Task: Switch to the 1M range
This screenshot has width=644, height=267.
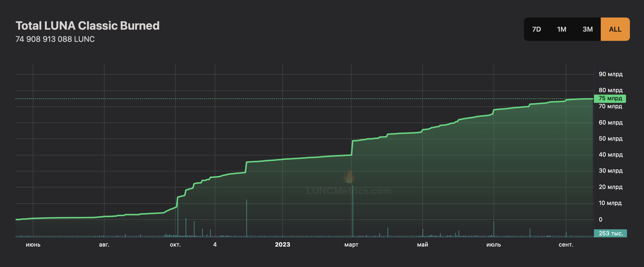Action: point(562,29)
